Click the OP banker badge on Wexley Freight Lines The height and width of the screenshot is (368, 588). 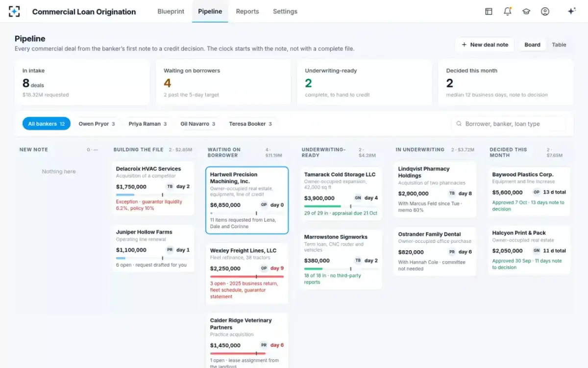tap(264, 268)
